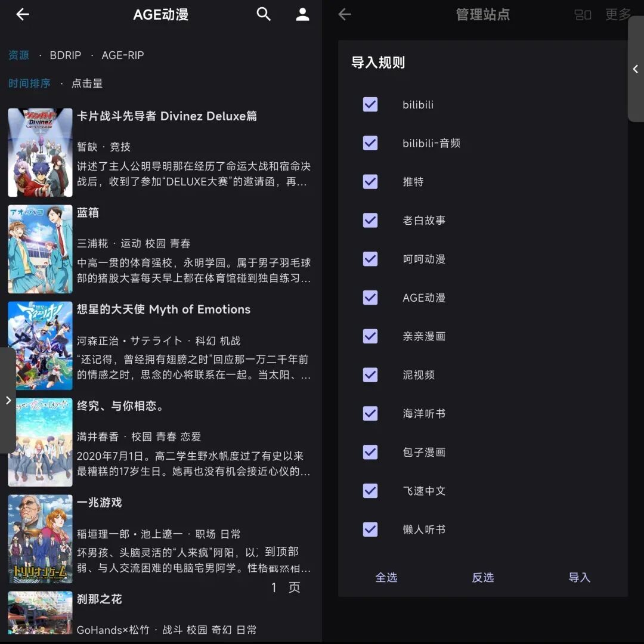
Task: Click the 满井春香 · 校园 青春 恋爱 line
Action: point(139,436)
